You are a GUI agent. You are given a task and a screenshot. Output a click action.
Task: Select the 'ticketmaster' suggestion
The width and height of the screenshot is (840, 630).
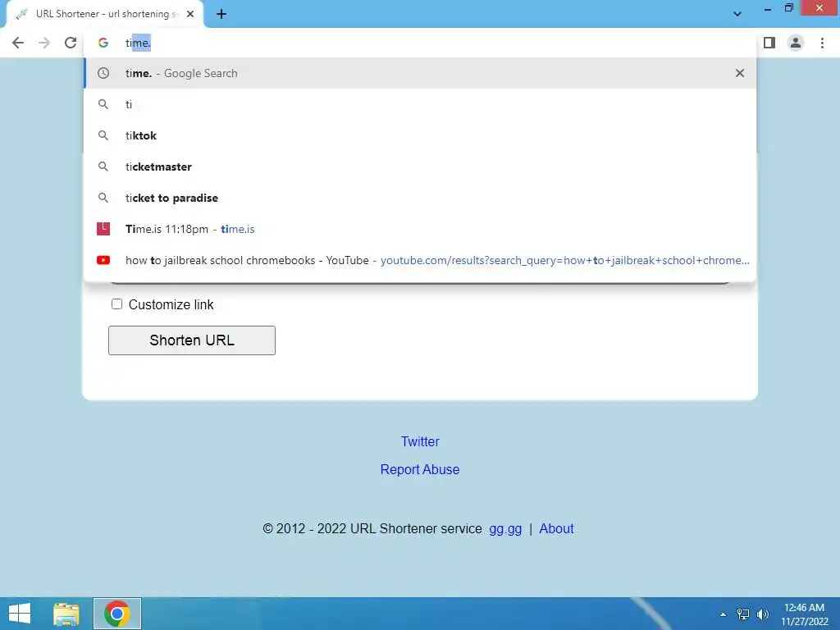click(x=420, y=167)
